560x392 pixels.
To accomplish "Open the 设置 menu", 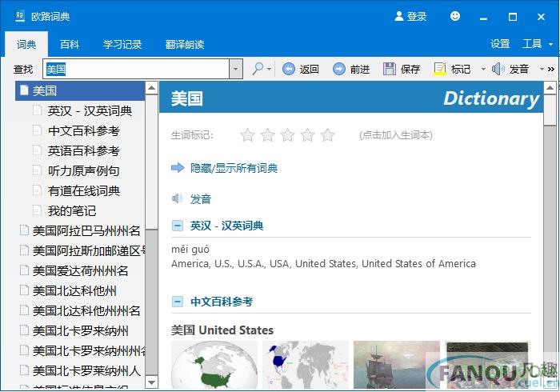I will click(x=500, y=44).
